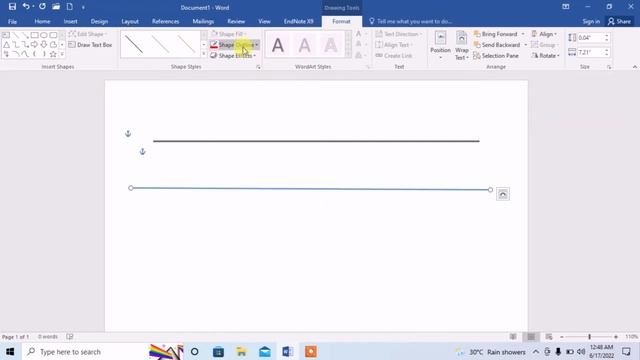
Task: Open a file with the folder icon
Action: [56, 7]
